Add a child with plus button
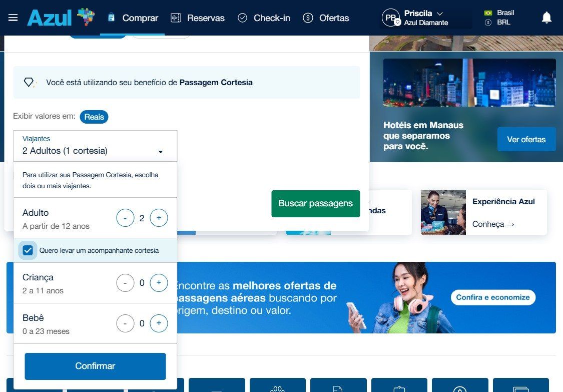This screenshot has height=392, width=563. [x=159, y=283]
